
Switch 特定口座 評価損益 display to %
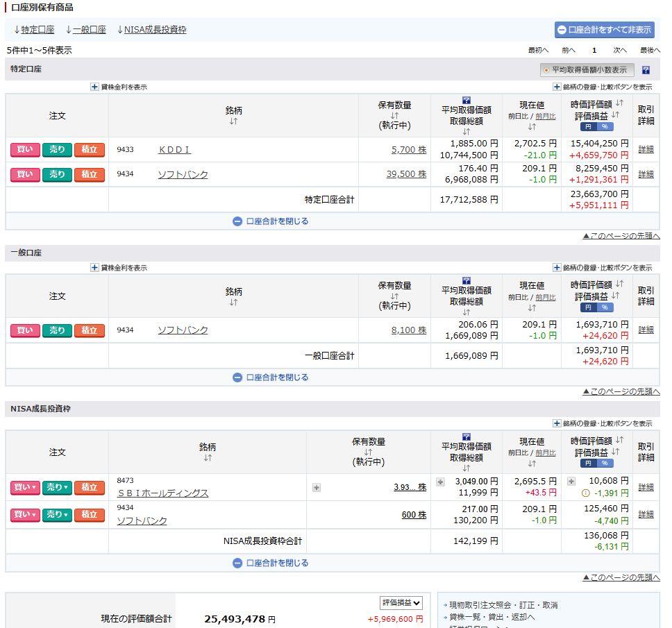(605, 127)
